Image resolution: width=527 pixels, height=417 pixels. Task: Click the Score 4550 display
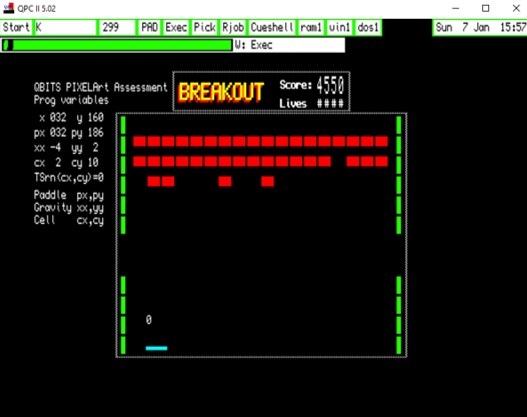(312, 85)
